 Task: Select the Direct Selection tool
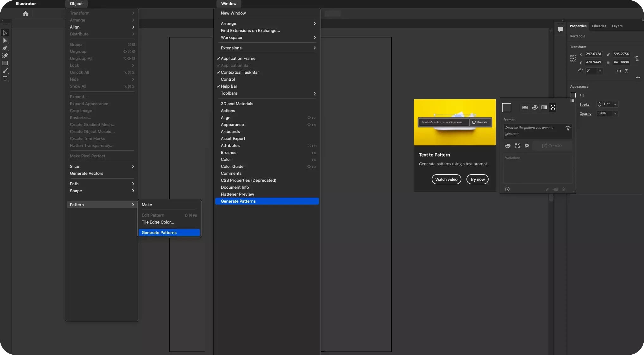[x=5, y=41]
